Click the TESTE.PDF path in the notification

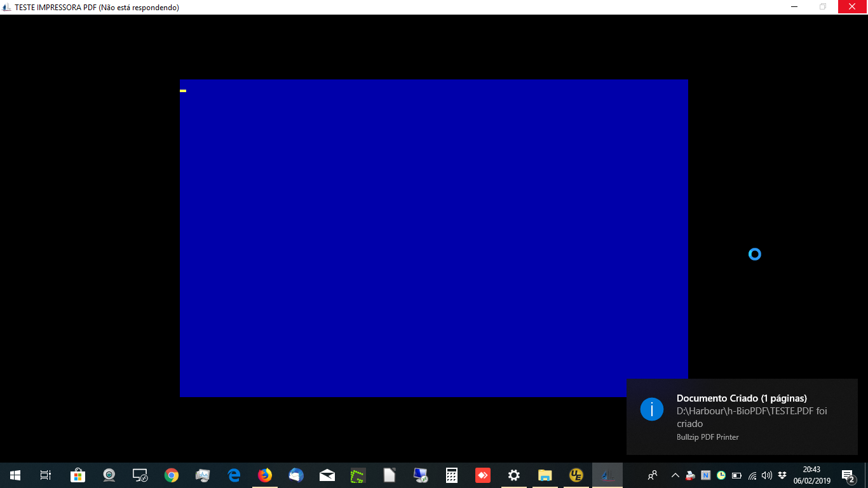(752, 417)
